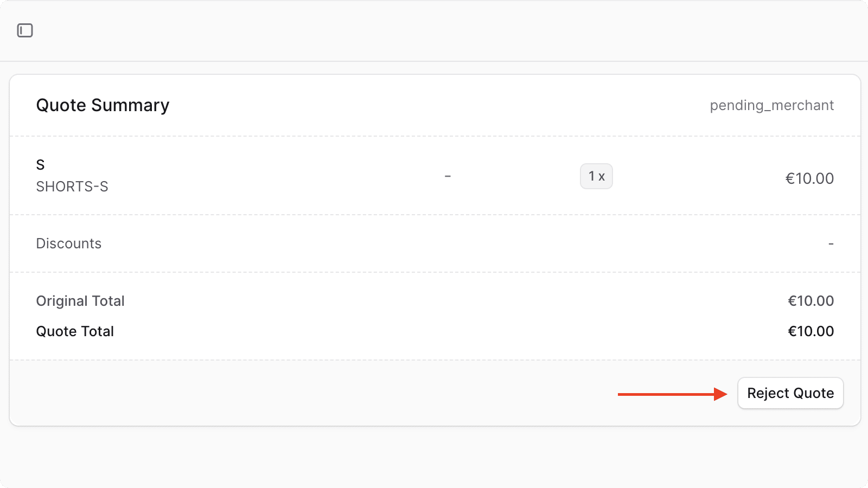Screen dimensions: 868x488
Task: Select the Quote Total €10.00 value
Action: click(x=811, y=331)
